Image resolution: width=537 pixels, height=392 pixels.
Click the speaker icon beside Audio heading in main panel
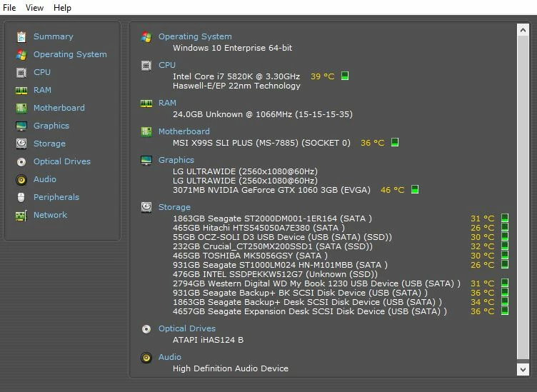146,358
